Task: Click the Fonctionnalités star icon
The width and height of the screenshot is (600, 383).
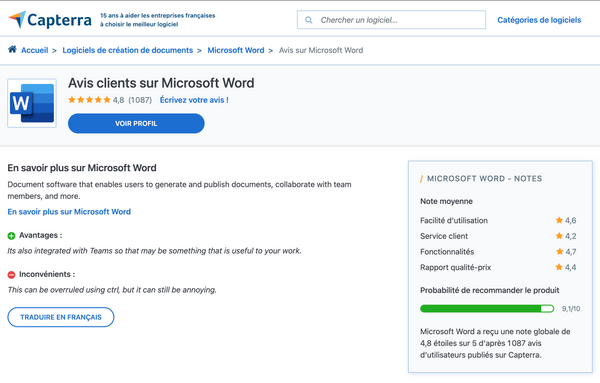Action: (x=559, y=251)
